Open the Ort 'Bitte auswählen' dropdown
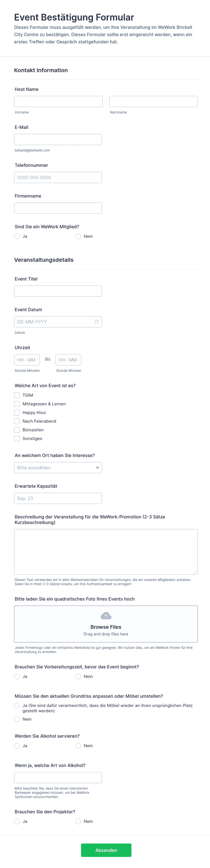 coord(58,468)
